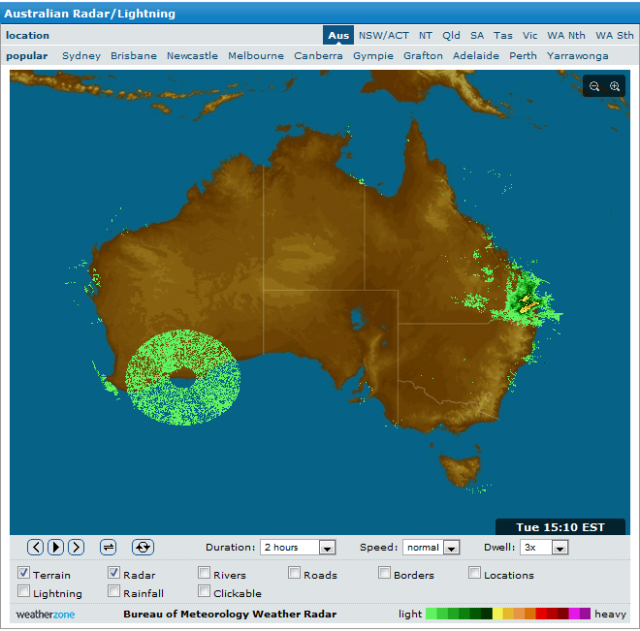Open the Perth radar link
The width and height of the screenshot is (640, 631).
(523, 56)
